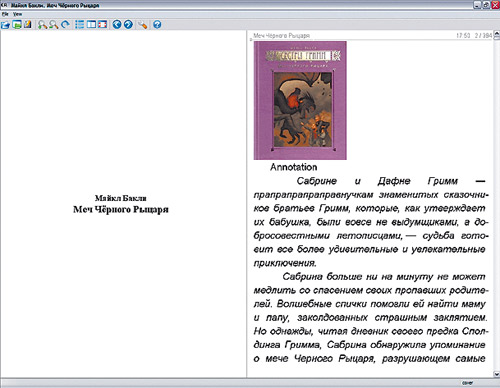Toggle the fullscreen view icon
Screen dimensions: 500x388
pyautogui.click(x=102, y=25)
